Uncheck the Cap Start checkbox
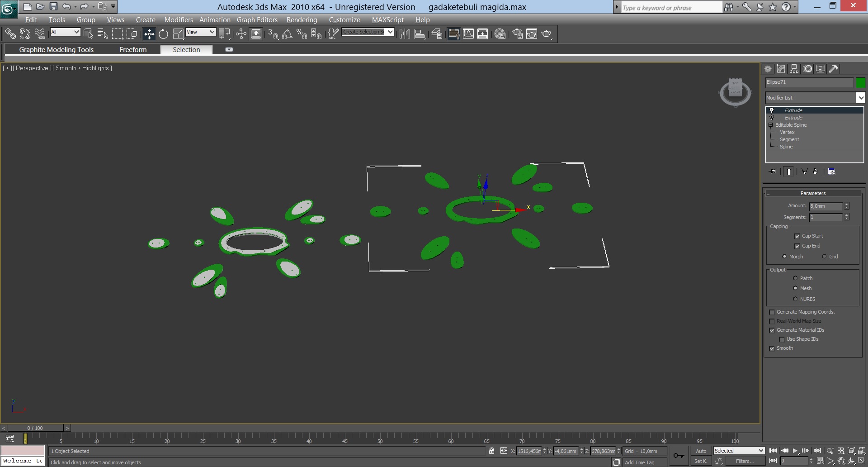The height and width of the screenshot is (467, 868). (x=797, y=236)
